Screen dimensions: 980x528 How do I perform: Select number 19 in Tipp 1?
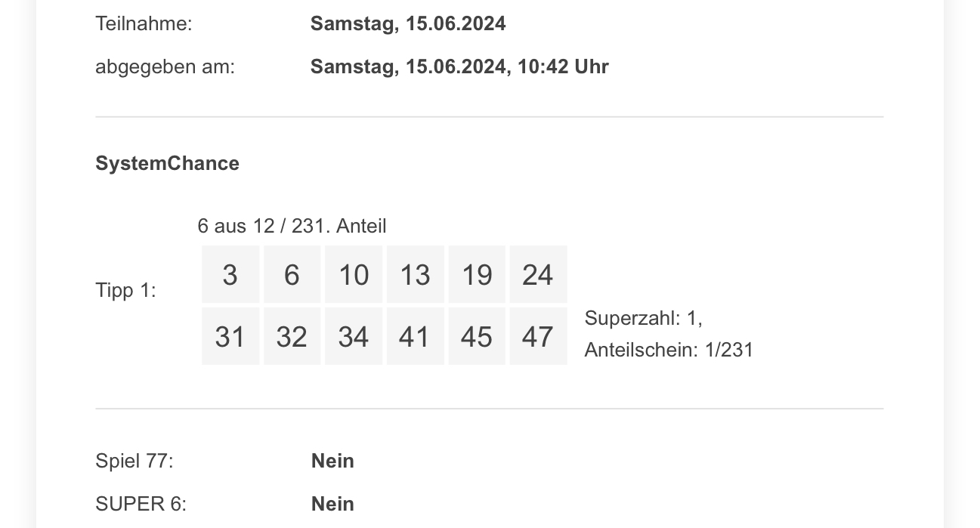[477, 274]
